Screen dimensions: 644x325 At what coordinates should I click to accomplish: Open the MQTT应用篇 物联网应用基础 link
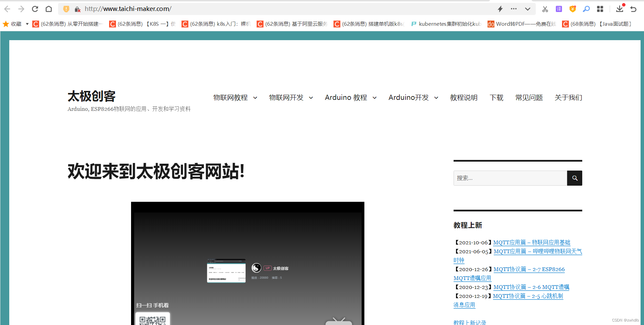pyautogui.click(x=531, y=242)
